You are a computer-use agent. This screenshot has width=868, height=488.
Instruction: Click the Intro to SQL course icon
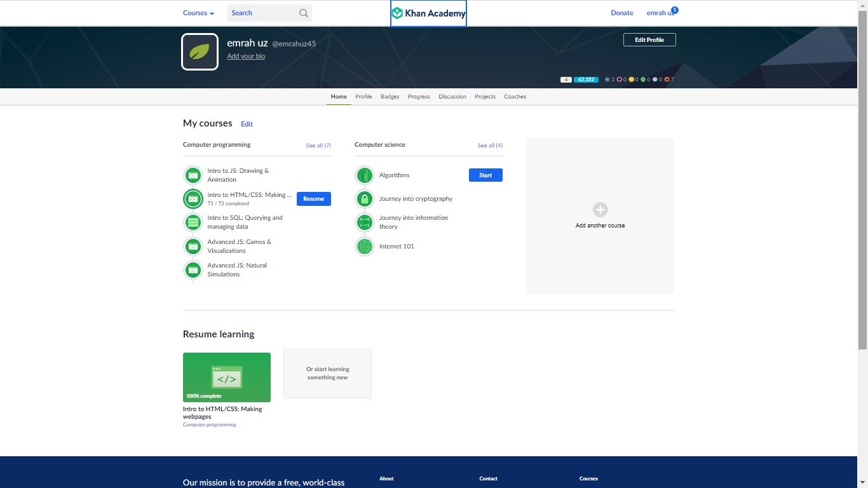coord(193,222)
